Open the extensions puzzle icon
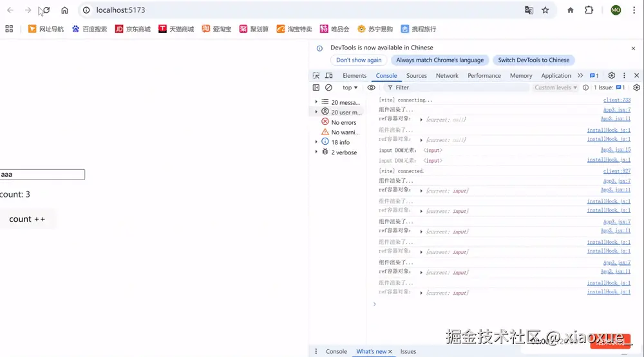 (589, 10)
